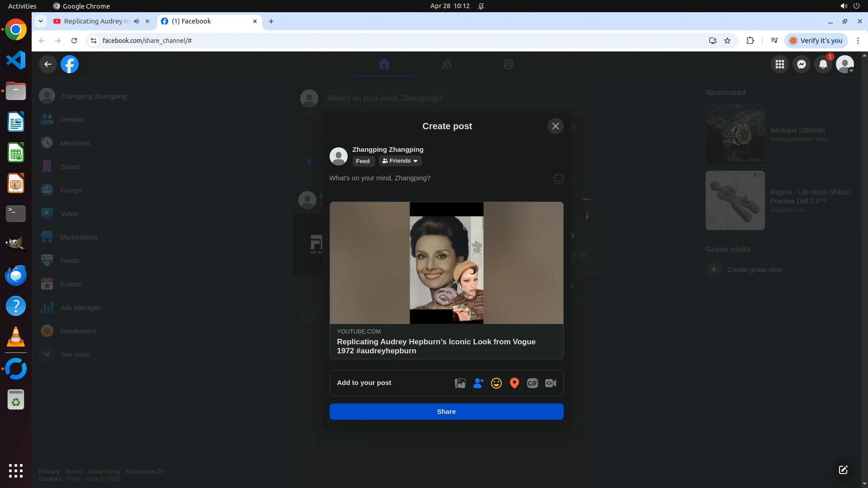Insert a GIF into post
The width and height of the screenshot is (868, 488).
click(532, 383)
